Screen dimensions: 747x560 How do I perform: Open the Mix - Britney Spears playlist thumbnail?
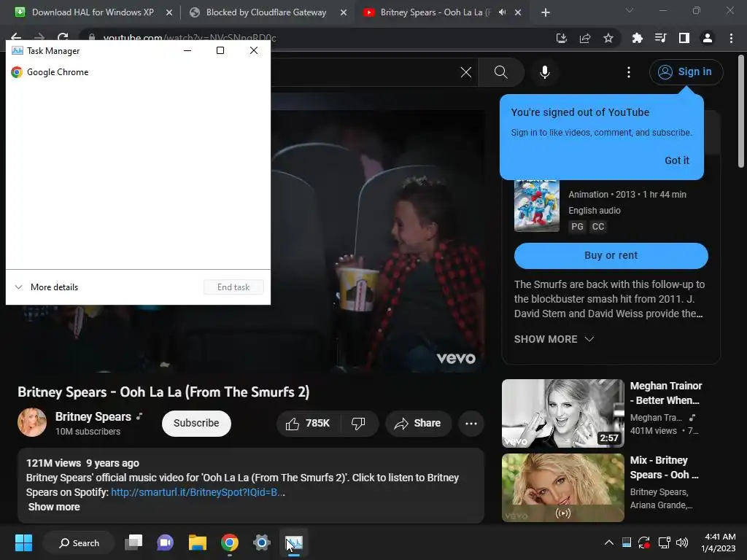pyautogui.click(x=563, y=488)
